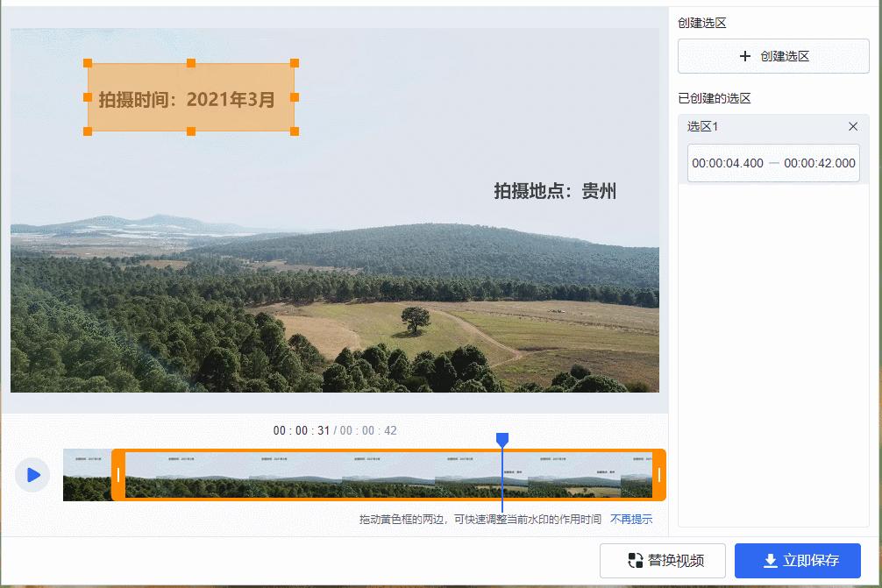
Task: Click the left edge handle of the orange timeline selection
Action: point(117,475)
